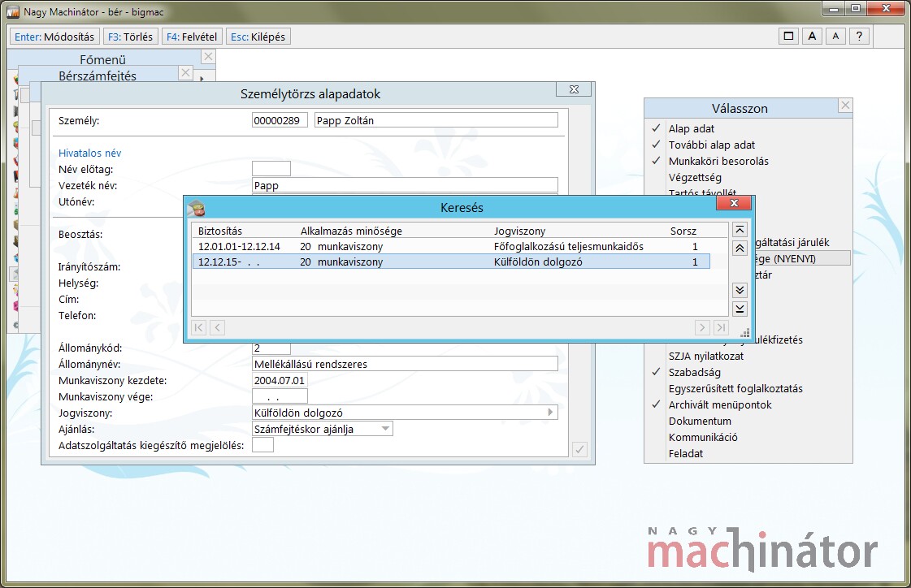Select Feladat menu item
911x588 pixels.
coord(686,454)
